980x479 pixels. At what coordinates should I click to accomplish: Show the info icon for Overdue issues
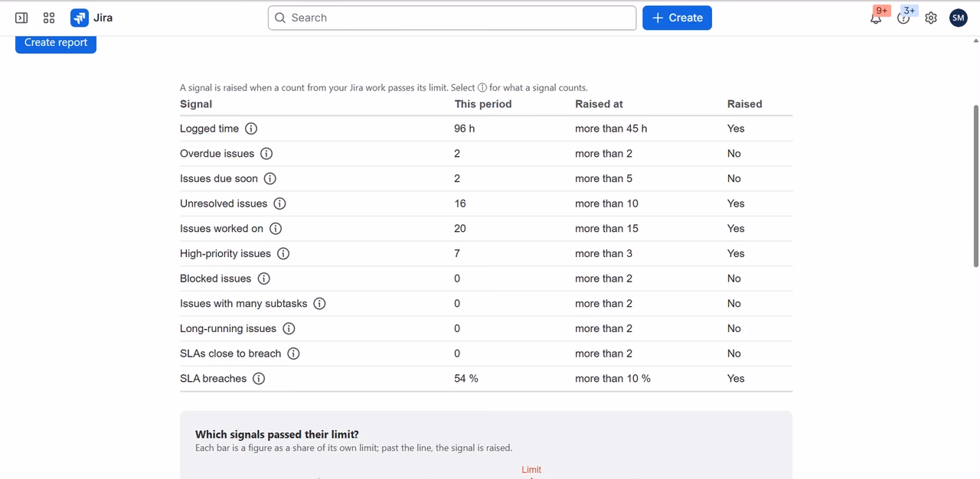tap(266, 154)
